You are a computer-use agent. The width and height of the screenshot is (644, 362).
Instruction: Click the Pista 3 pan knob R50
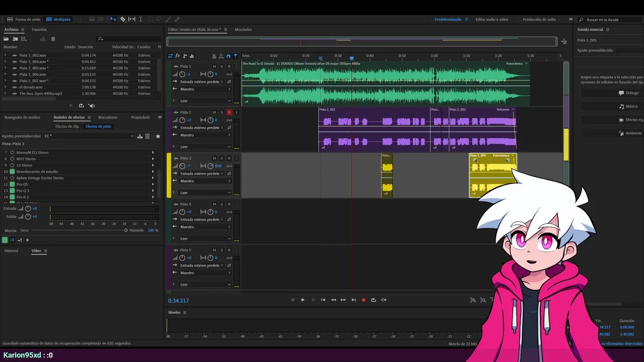210,166
